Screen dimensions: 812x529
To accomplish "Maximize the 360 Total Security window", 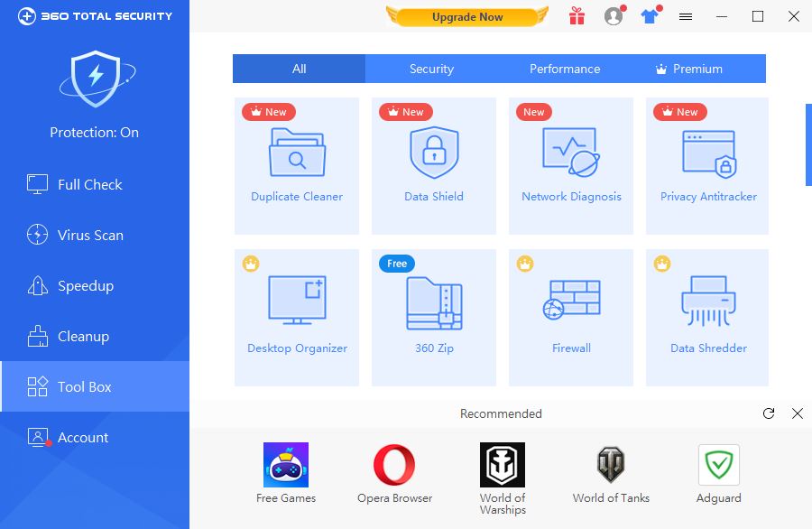I will (758, 16).
